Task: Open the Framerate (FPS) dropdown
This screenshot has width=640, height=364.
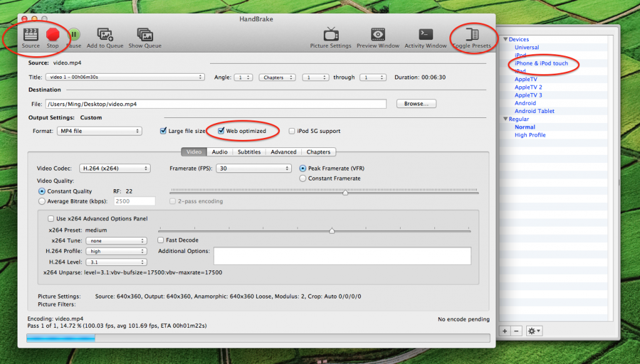Action: [x=253, y=169]
